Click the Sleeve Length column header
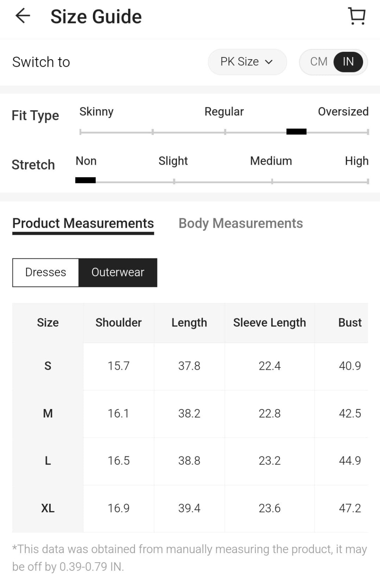This screenshot has height=588, width=380. click(x=269, y=323)
